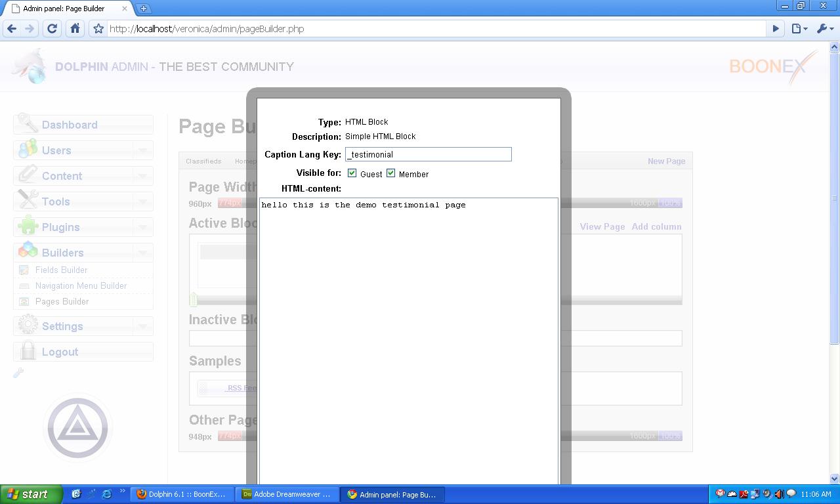Uncheck the Guest visibility checkbox
This screenshot has height=504, width=840.
pyautogui.click(x=352, y=173)
